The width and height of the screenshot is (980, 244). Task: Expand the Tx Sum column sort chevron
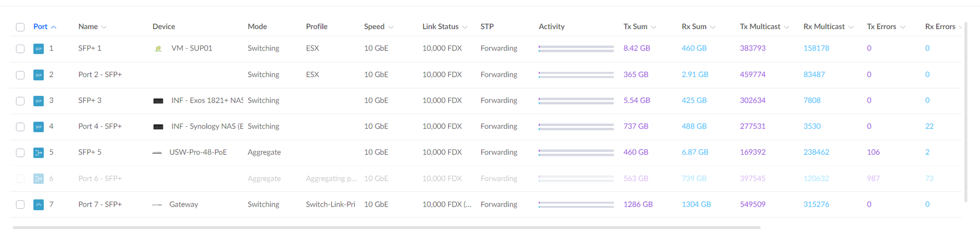tap(654, 27)
